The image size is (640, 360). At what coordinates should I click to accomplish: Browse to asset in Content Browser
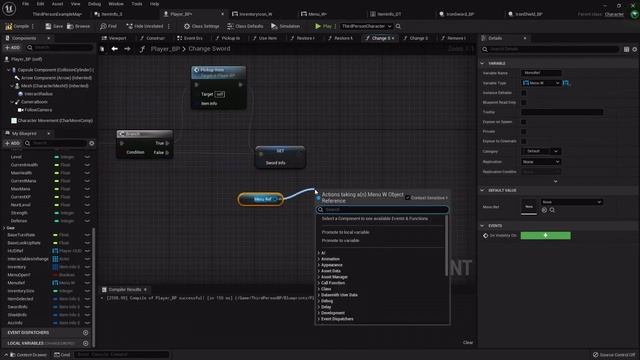[x=78, y=26]
